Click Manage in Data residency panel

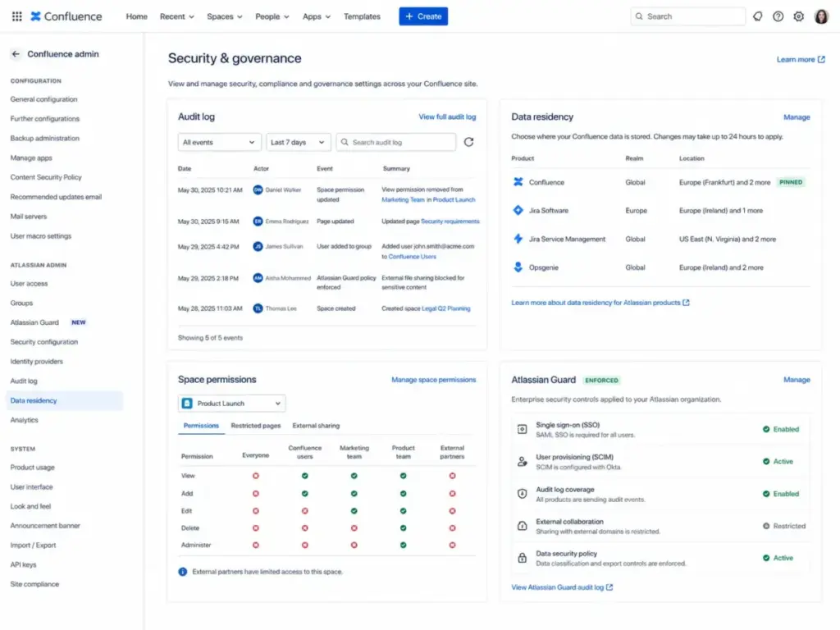[x=797, y=117]
